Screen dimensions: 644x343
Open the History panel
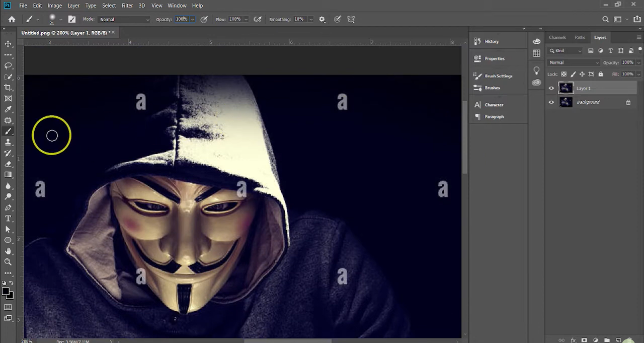(492, 41)
